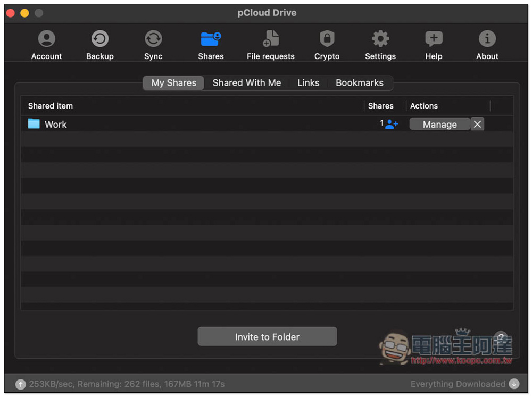Switch to the My Shares tab
Screen dimensions: 532x397
click(x=174, y=83)
